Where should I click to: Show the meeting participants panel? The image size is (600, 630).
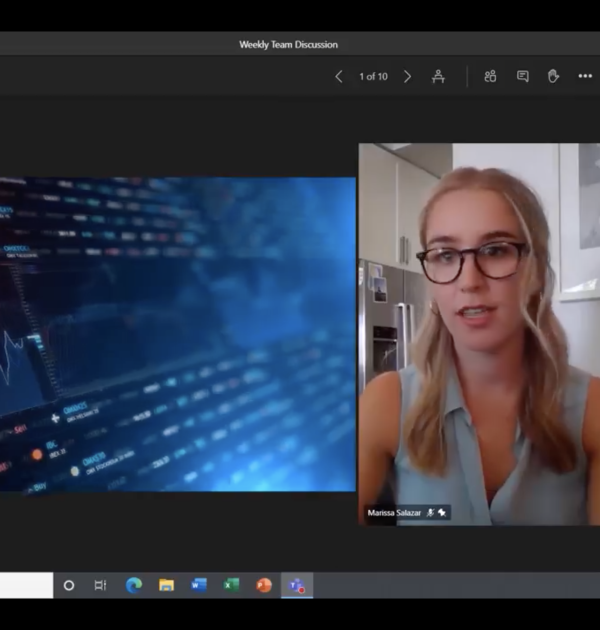click(x=490, y=76)
